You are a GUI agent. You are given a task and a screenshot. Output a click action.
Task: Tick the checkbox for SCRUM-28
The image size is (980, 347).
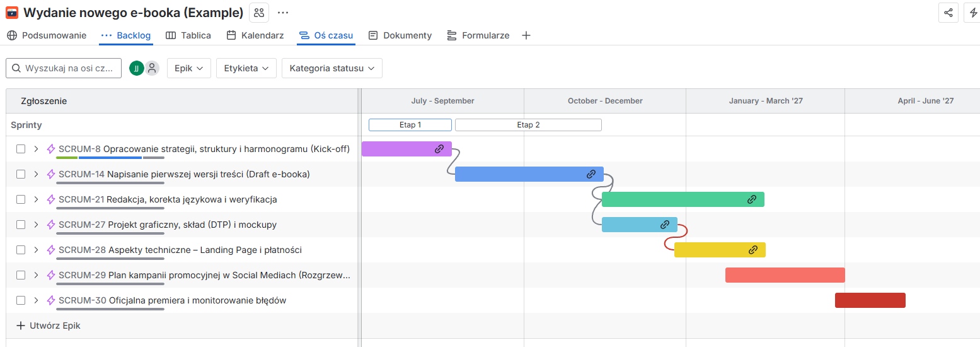point(21,250)
